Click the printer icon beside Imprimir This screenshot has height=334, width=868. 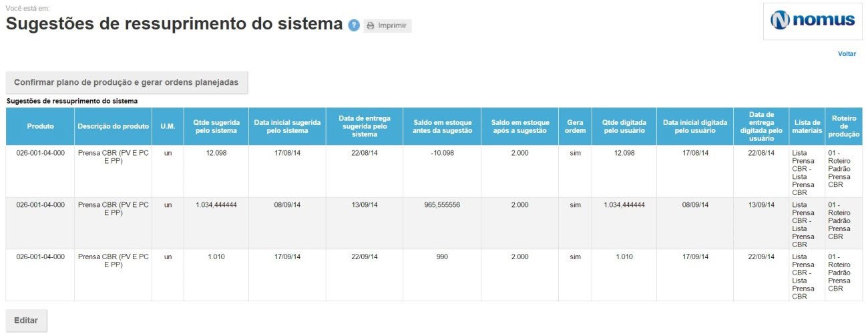click(371, 26)
